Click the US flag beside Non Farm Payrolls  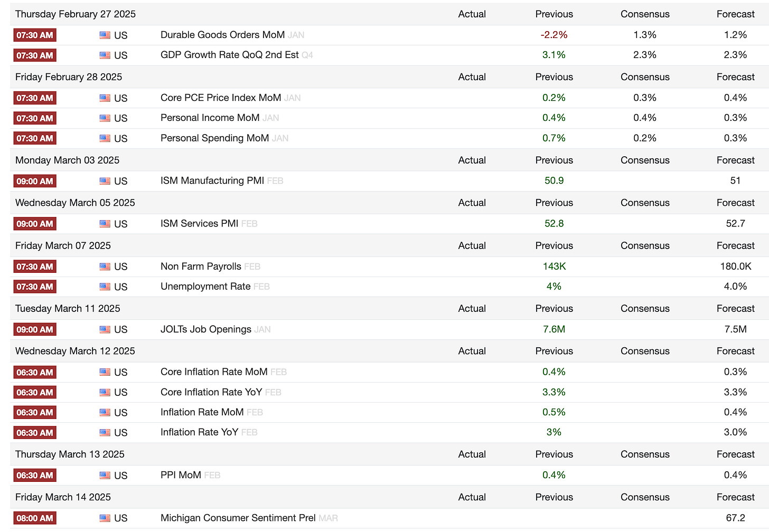pyautogui.click(x=105, y=267)
